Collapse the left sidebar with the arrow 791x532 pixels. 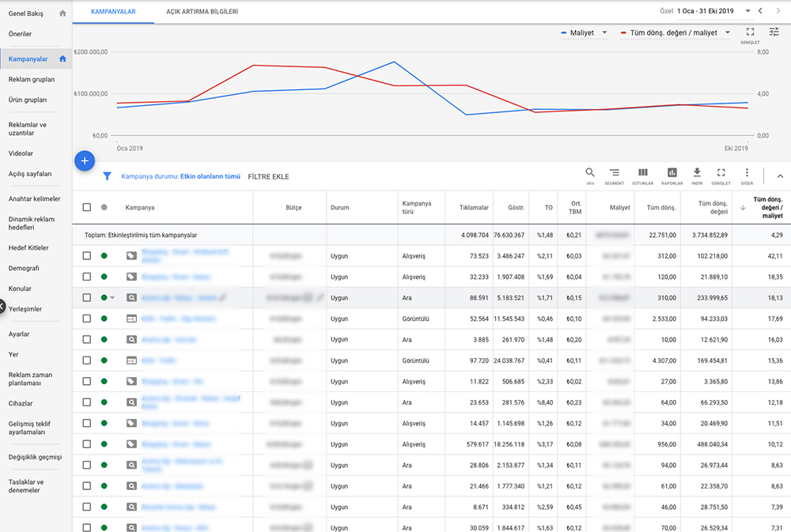tap(2, 306)
